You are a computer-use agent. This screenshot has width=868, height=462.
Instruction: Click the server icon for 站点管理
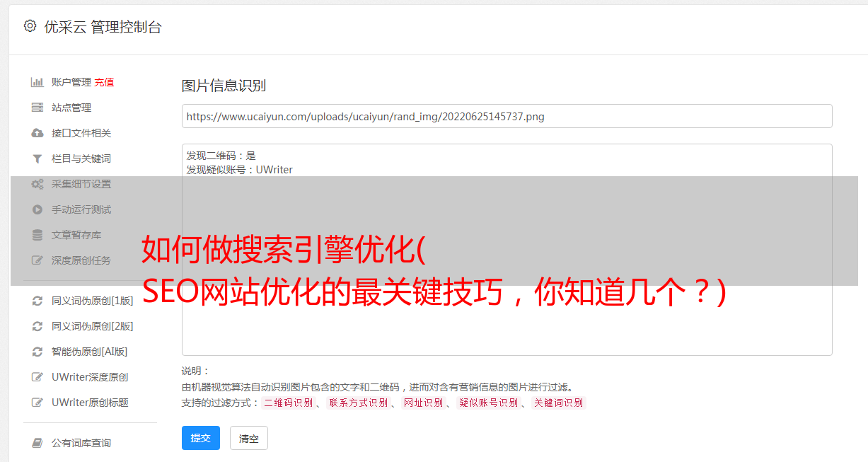point(37,108)
